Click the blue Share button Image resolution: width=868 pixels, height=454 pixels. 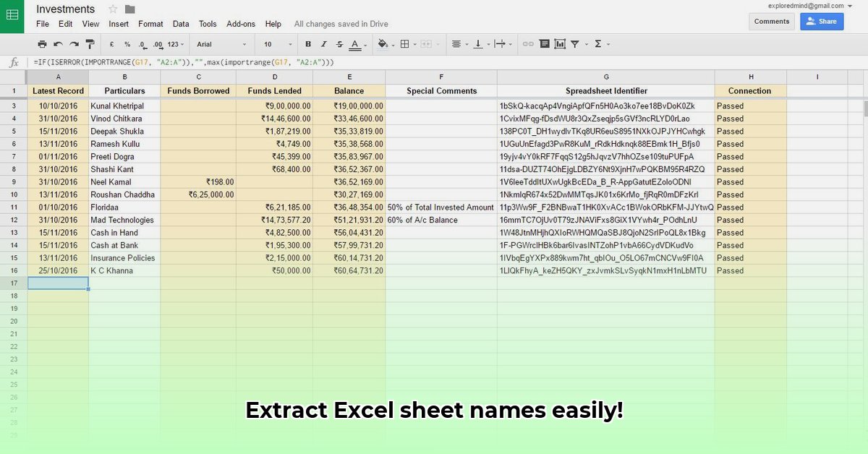coord(822,22)
